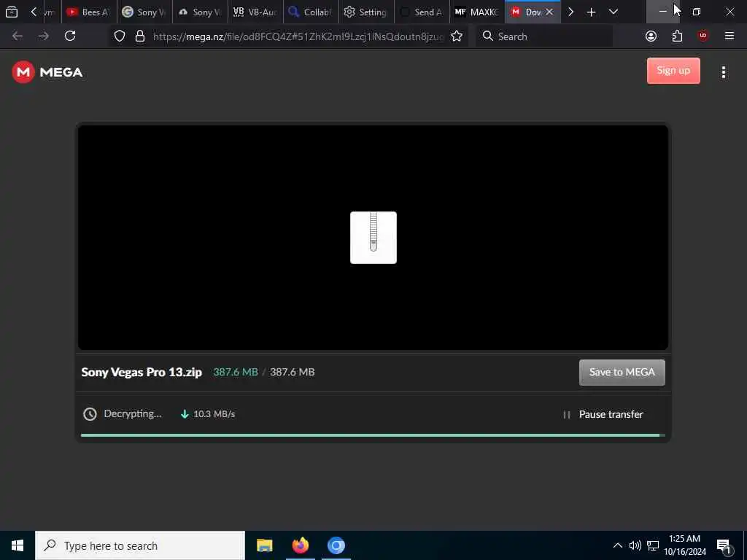Click the transfer progress bar

373,435
